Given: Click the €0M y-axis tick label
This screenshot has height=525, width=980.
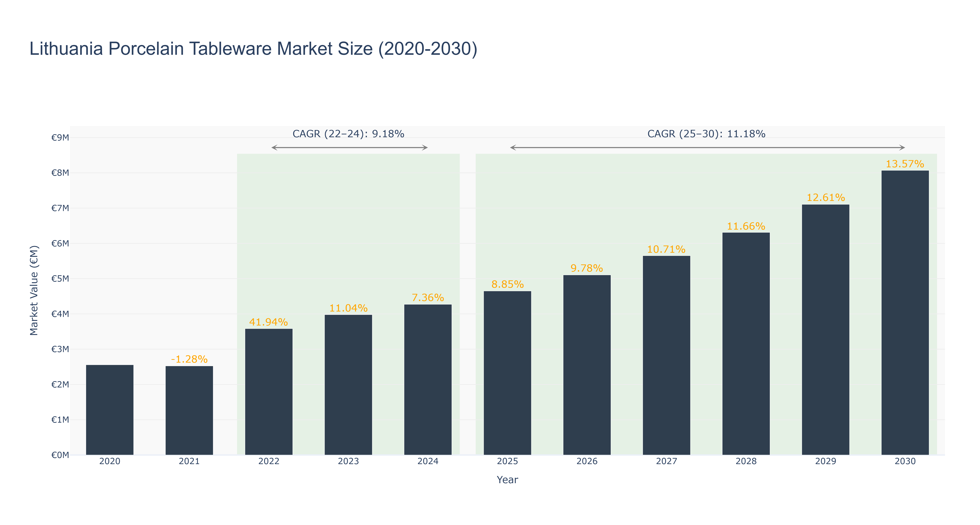Looking at the screenshot, I should tap(60, 455).
